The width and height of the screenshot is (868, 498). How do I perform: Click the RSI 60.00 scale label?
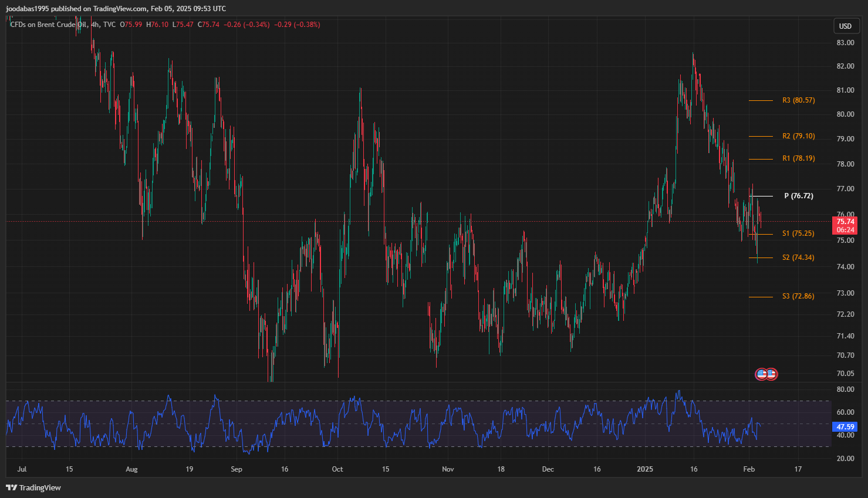[845, 412]
